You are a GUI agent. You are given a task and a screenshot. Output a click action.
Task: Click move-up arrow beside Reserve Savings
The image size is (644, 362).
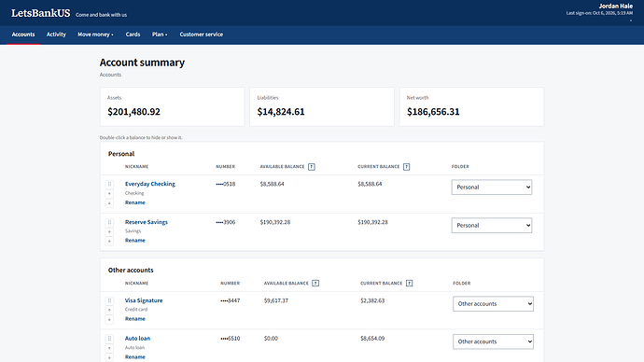click(109, 232)
